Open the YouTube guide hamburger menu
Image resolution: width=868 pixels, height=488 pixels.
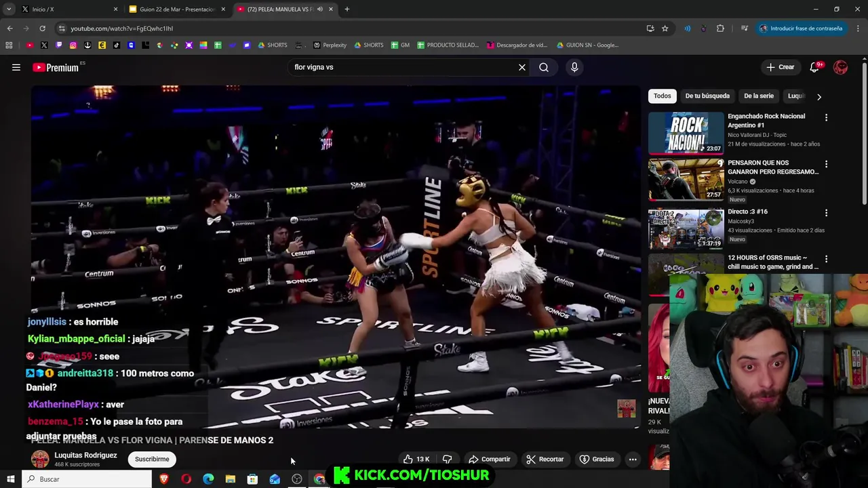tap(16, 67)
